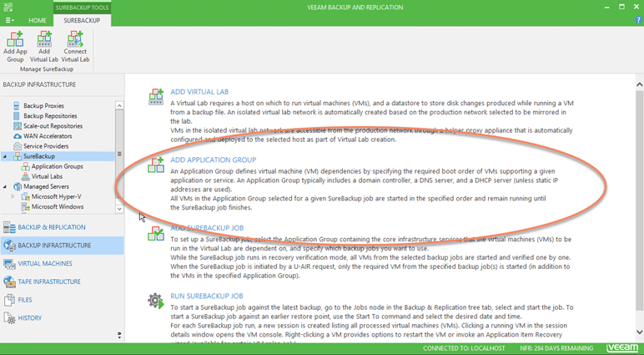Click content pane scroll up arrow

tap(640, 84)
